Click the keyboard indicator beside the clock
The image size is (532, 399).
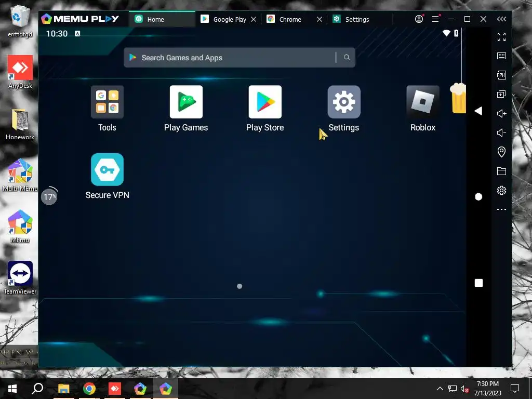[x=77, y=33]
